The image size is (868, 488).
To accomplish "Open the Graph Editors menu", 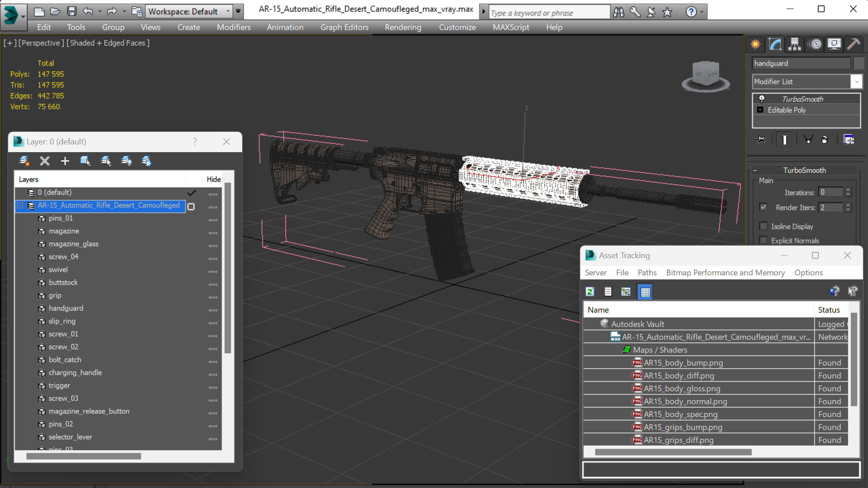I will [344, 27].
